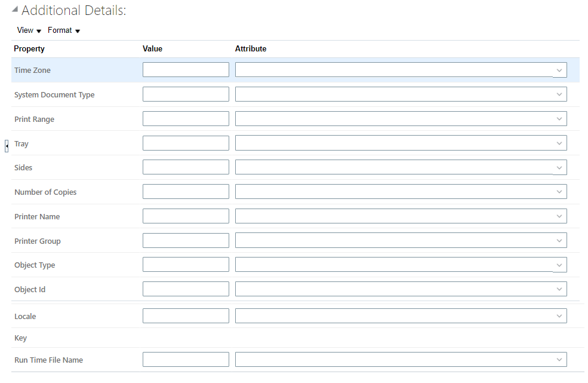Open the Object Id attribute dropdown
This screenshot has height=383, width=588.
click(x=559, y=289)
